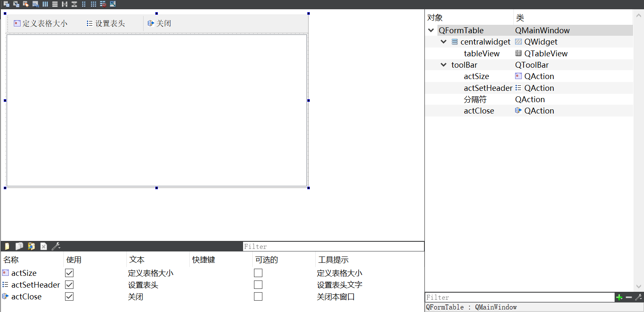Collapse the centralwidget tree node

coord(444,42)
